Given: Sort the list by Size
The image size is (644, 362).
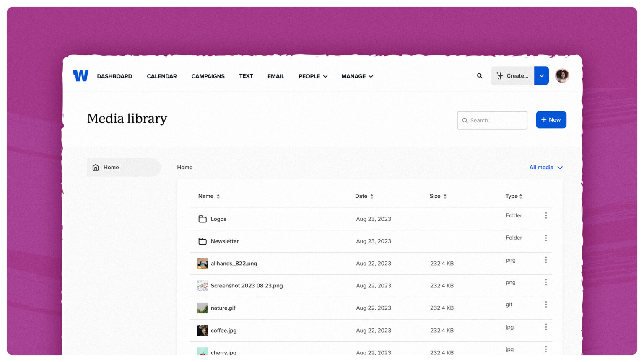Looking at the screenshot, I should 438,196.
